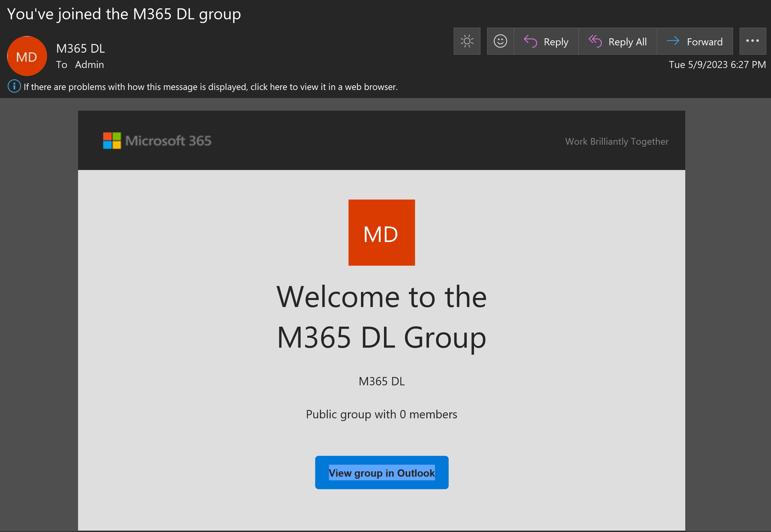Click the Reply arrow icon
The width and height of the screenshot is (771, 532).
(530, 41)
